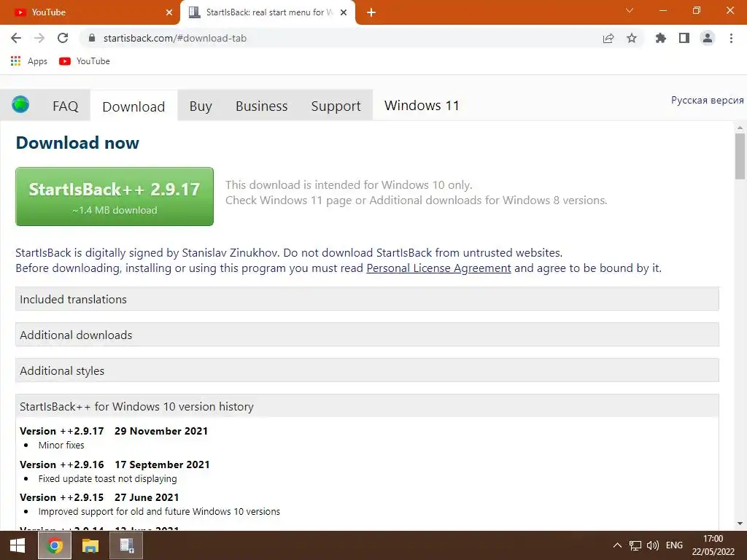Expand the Included translations section
The image size is (747, 560).
[367, 299]
